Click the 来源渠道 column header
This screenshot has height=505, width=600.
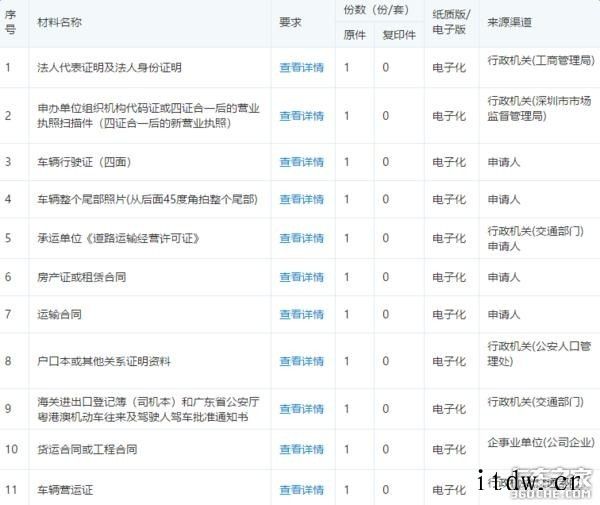tap(510, 22)
